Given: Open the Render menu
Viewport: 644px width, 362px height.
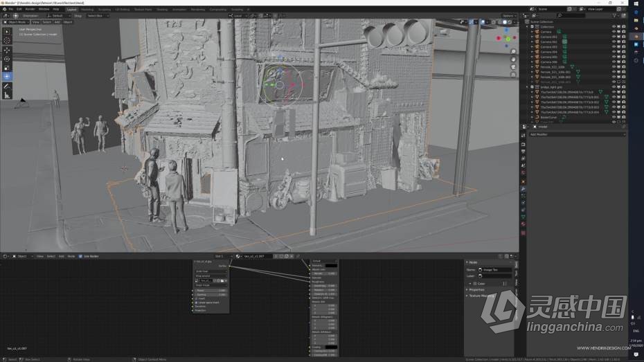Looking at the screenshot, I should (30, 9).
